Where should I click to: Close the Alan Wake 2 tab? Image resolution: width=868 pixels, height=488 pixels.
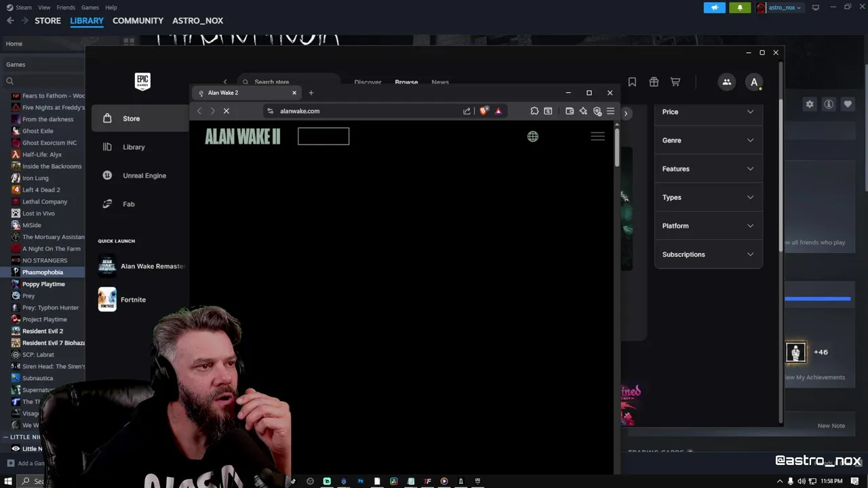[294, 93]
